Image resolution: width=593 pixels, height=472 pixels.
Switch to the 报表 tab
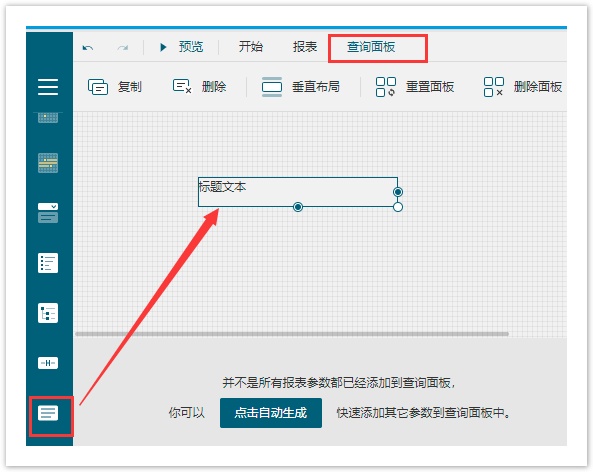305,47
